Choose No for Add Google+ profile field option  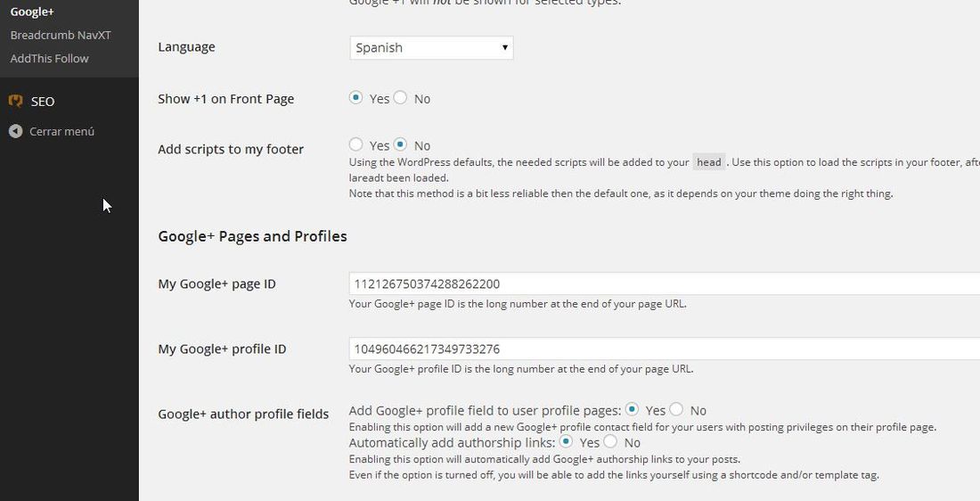676,410
